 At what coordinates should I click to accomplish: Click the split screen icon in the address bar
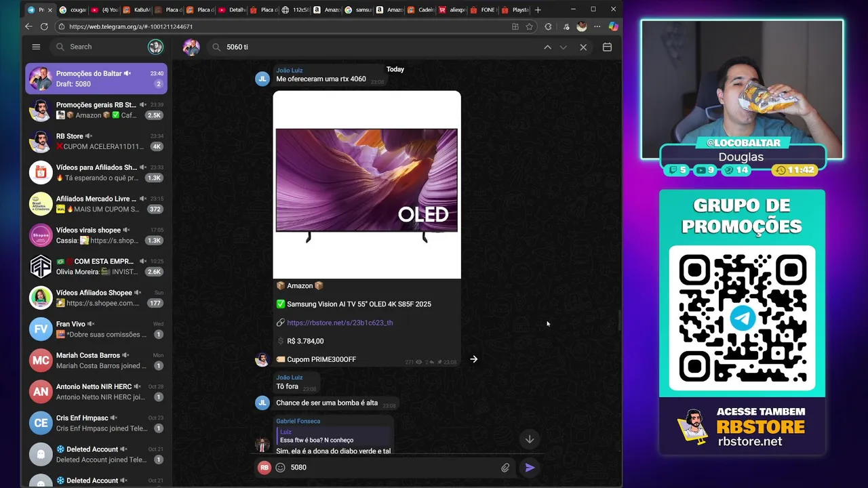tap(515, 26)
